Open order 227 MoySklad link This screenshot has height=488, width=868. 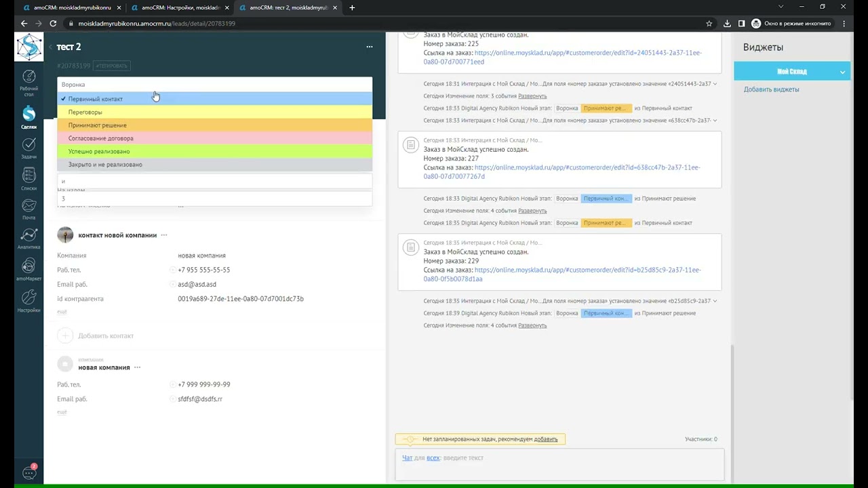pyautogui.click(x=562, y=171)
